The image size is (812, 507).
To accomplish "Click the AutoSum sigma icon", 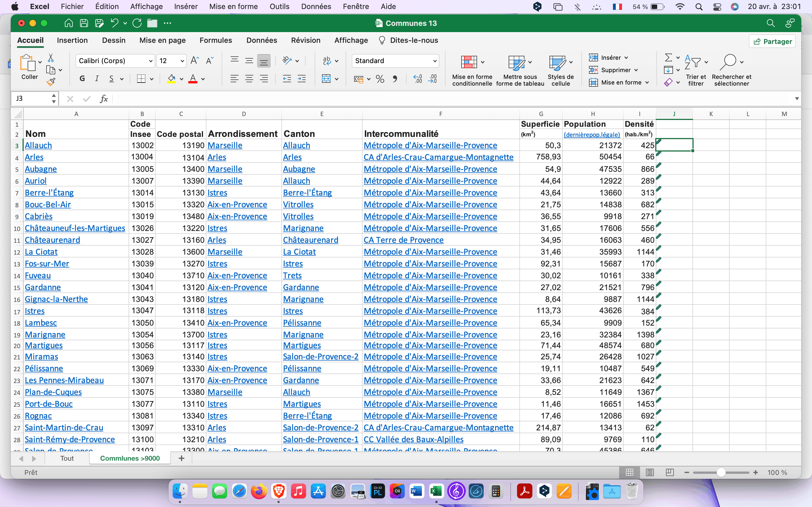I will point(668,58).
